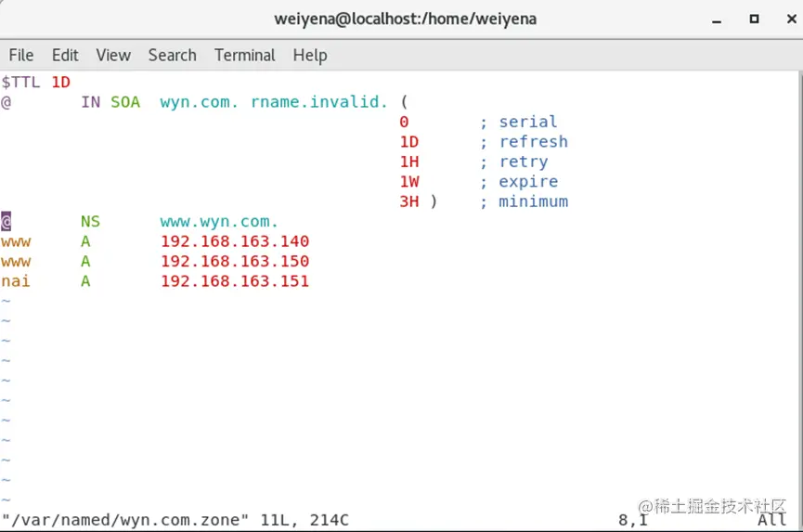This screenshot has width=803, height=532.
Task: Click the 11L, 214C status text
Action: click(304, 520)
